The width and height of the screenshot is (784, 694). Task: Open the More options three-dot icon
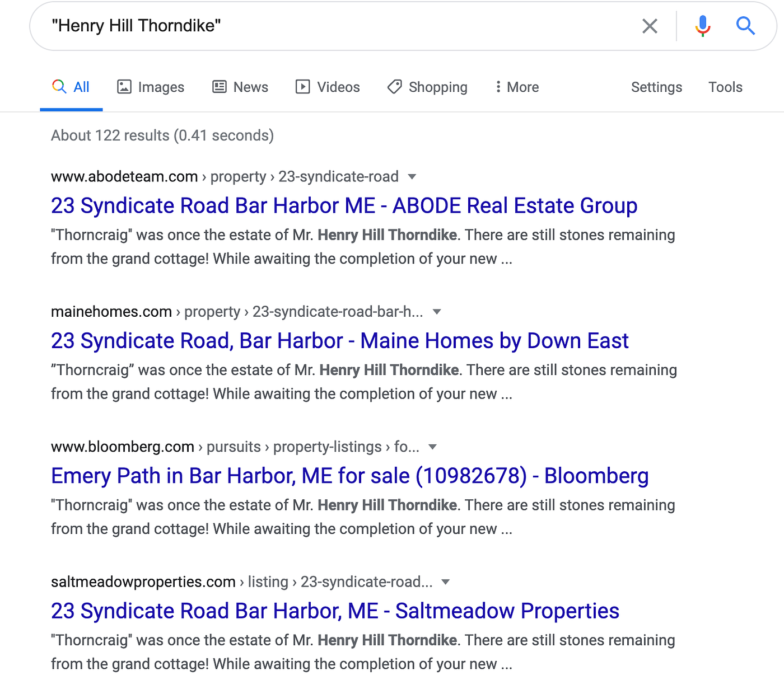tap(498, 87)
